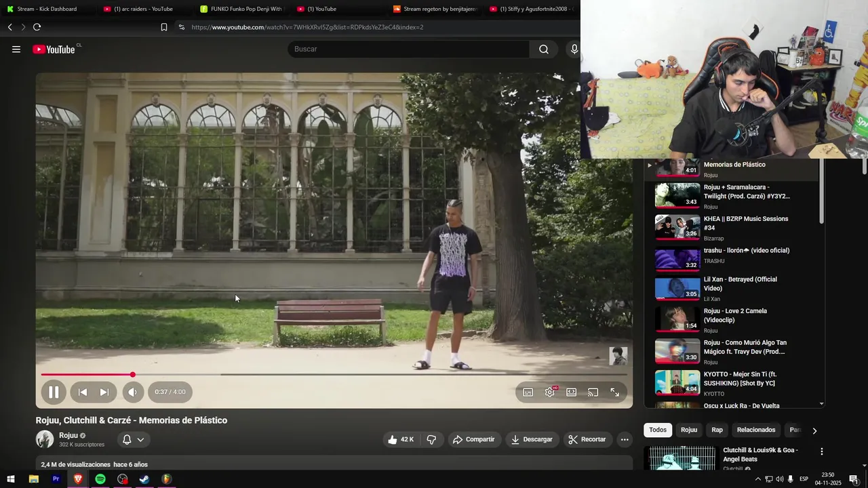The width and height of the screenshot is (868, 488).
Task: Open the Rojuu channel name link
Action: (68, 435)
